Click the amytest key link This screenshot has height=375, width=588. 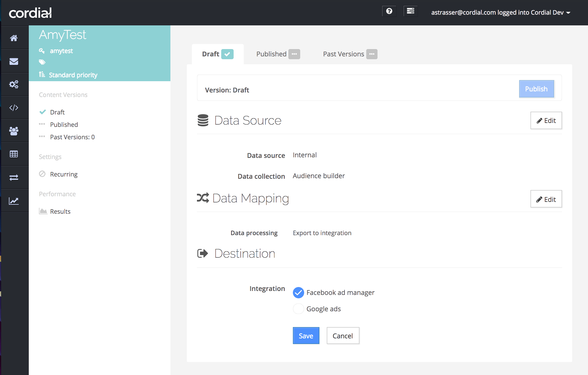61,51
